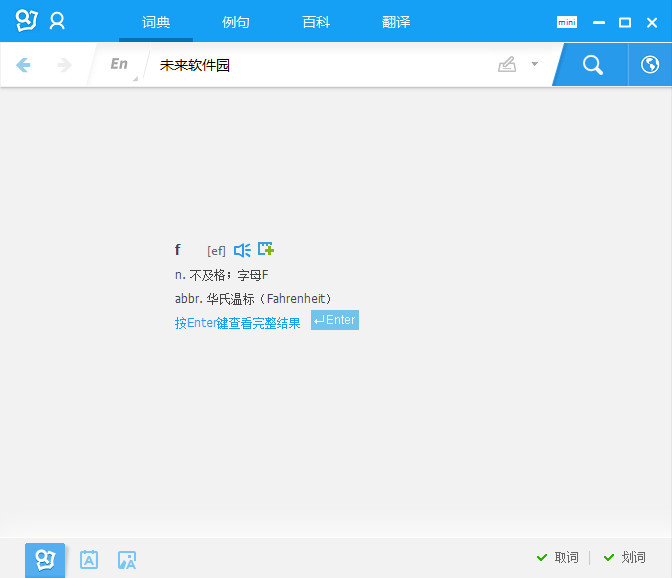Play pronunciation of the letter f
This screenshot has height=578, width=672.
pyautogui.click(x=242, y=250)
